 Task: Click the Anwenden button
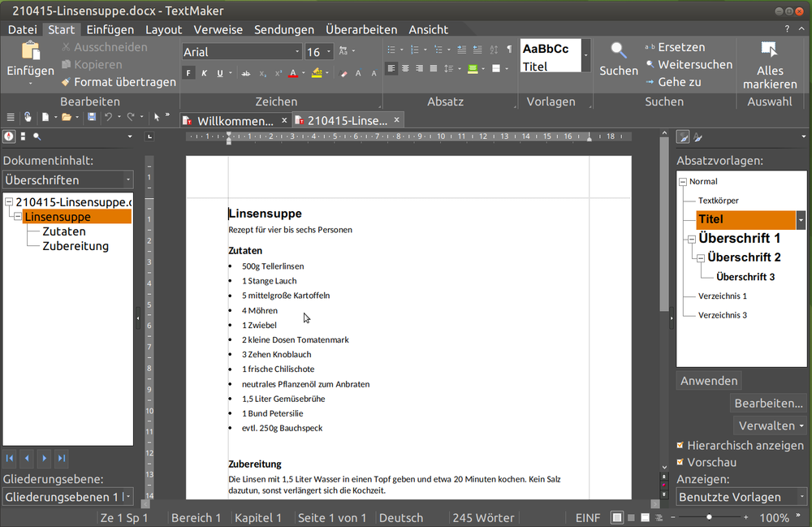709,381
